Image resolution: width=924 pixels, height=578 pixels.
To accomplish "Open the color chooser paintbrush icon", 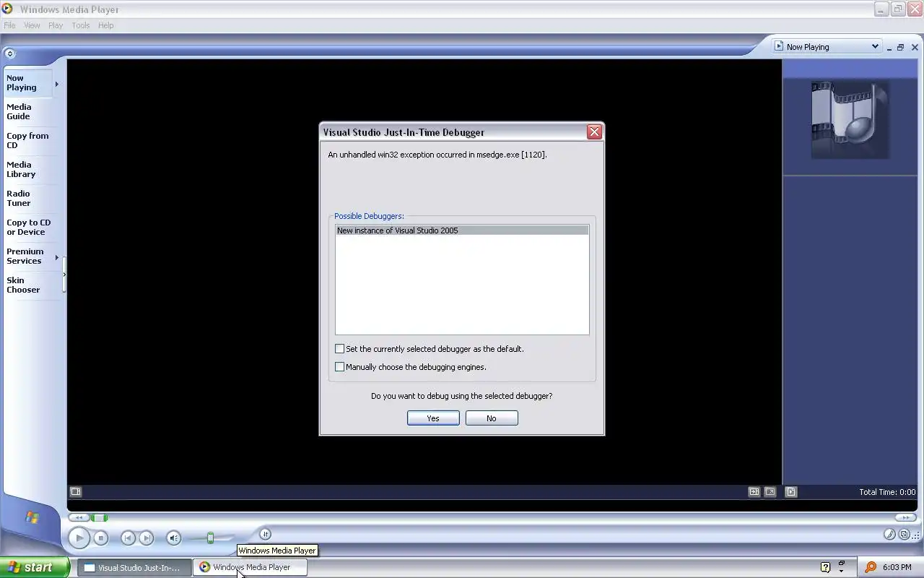I will 890,535.
